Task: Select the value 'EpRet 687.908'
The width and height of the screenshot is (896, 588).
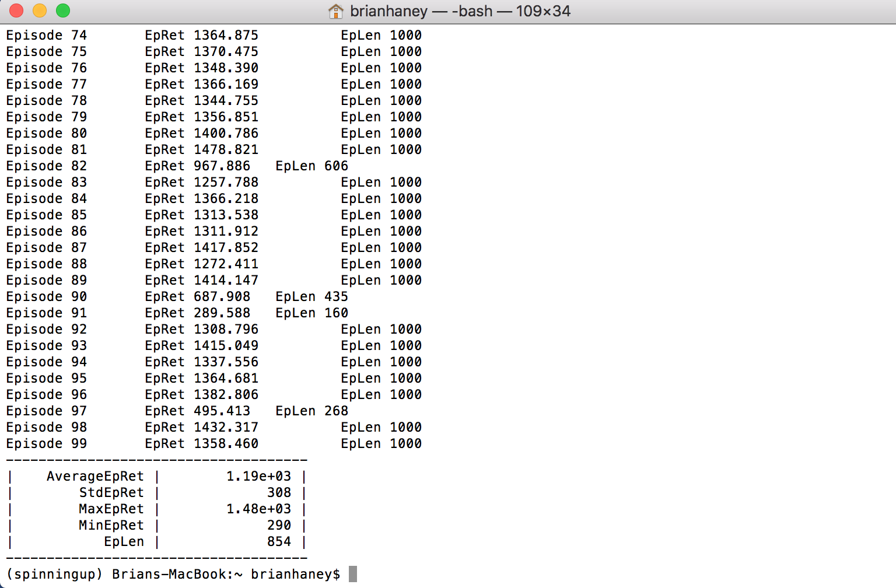Action: pos(198,296)
